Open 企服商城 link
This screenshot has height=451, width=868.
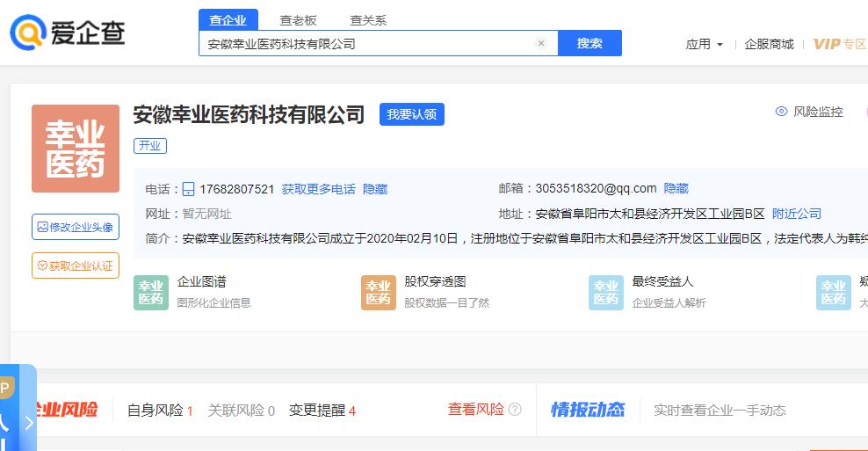769,44
